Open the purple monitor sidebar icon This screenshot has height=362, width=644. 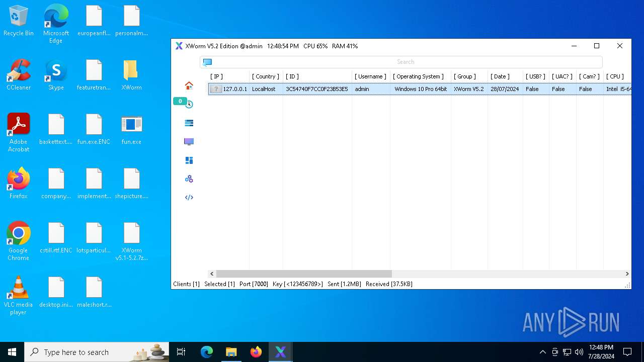[189, 142]
